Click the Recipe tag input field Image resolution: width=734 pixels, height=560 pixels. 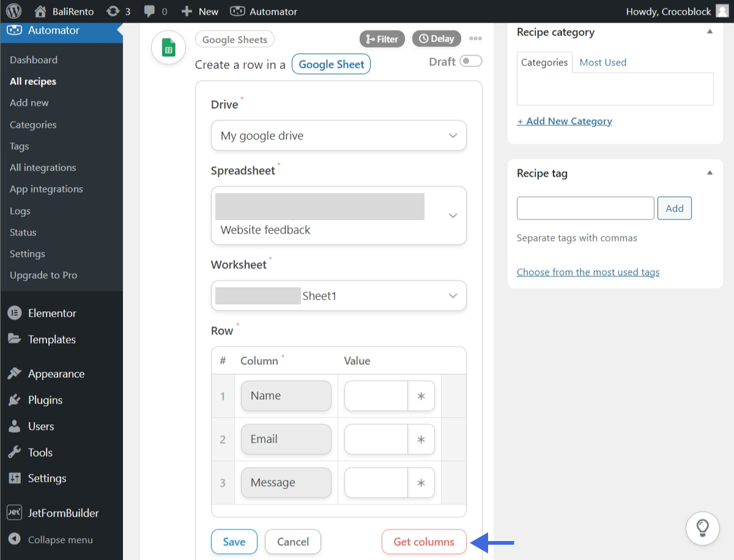coord(585,208)
